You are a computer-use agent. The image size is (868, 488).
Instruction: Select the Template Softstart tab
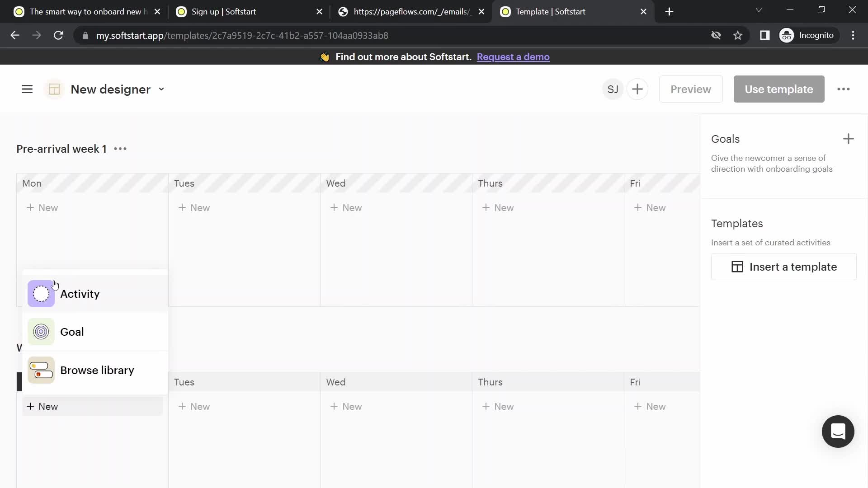572,11
